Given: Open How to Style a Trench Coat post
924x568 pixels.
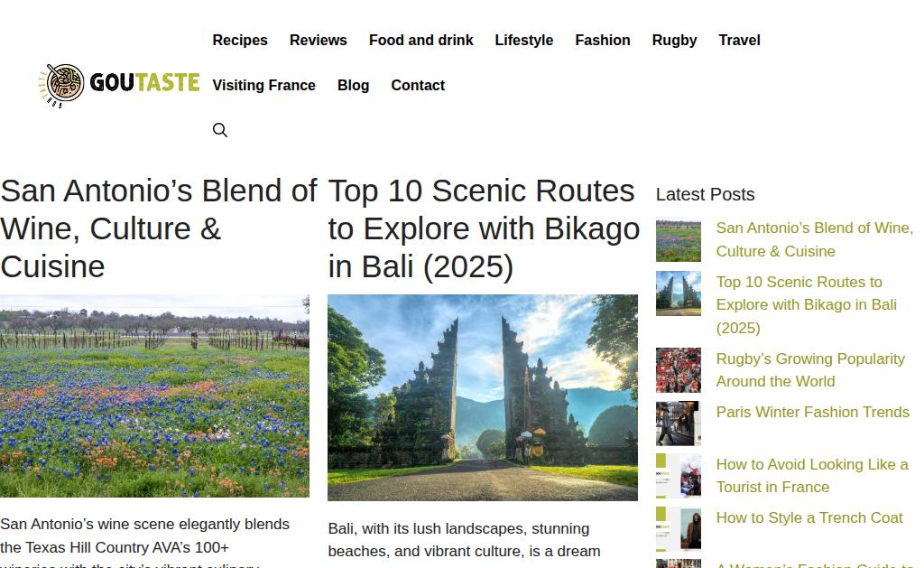Looking at the screenshot, I should click(x=809, y=517).
